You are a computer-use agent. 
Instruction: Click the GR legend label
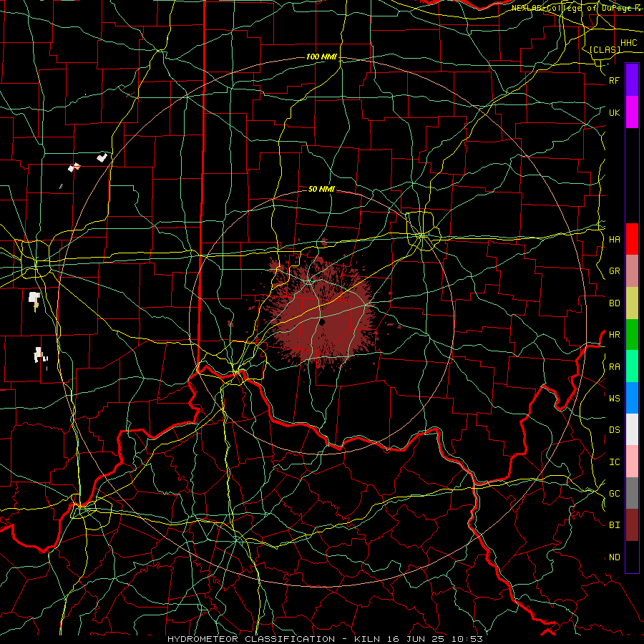pyautogui.click(x=614, y=271)
